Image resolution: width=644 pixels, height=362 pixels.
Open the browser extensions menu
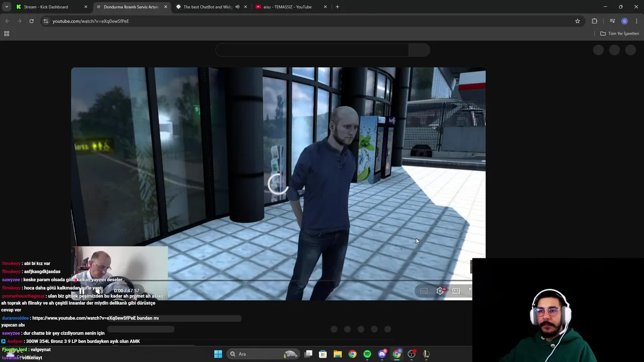pos(595,21)
